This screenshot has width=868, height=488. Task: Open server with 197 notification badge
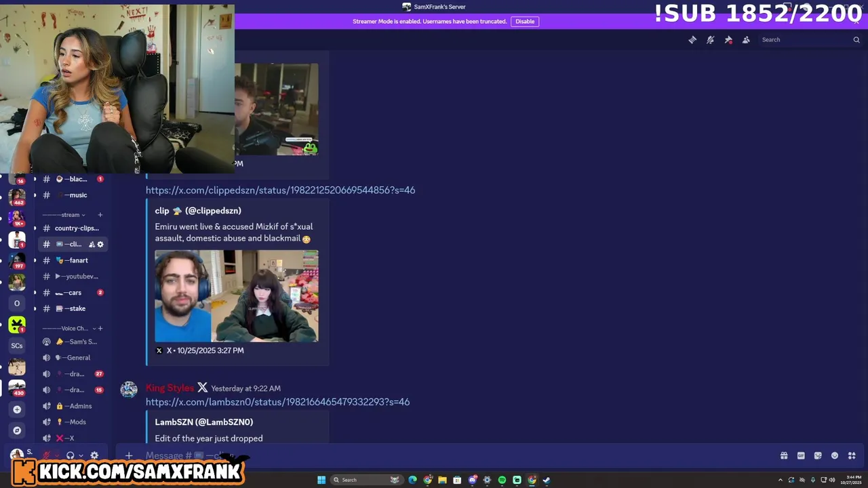tap(17, 261)
